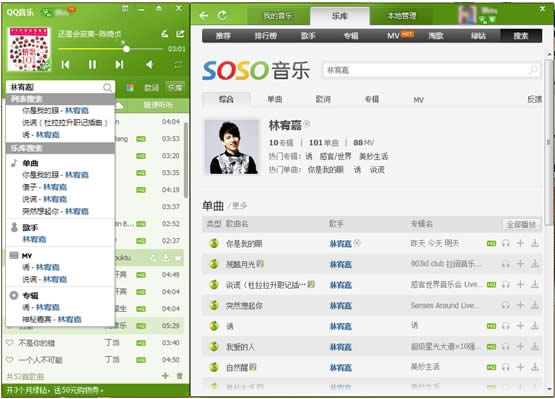555x399 pixels.
Task: Switch to the 歌词 results tab
Action: [323, 99]
